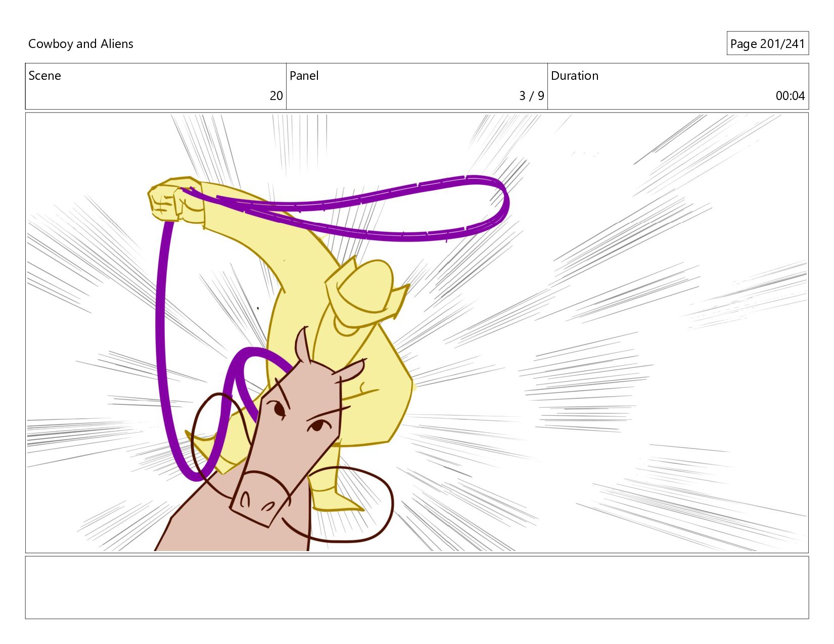Click the 'Cowboy and Aliens' title text
This screenshot has width=834, height=644.
[81, 44]
